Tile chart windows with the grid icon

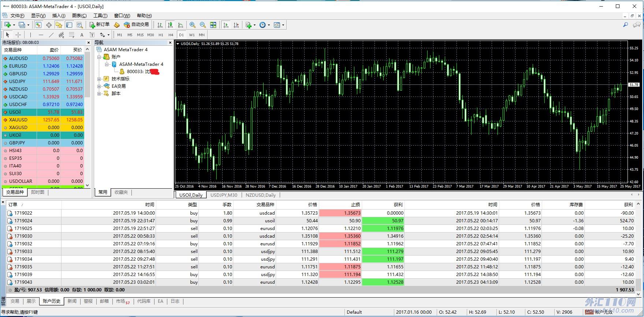(213, 25)
